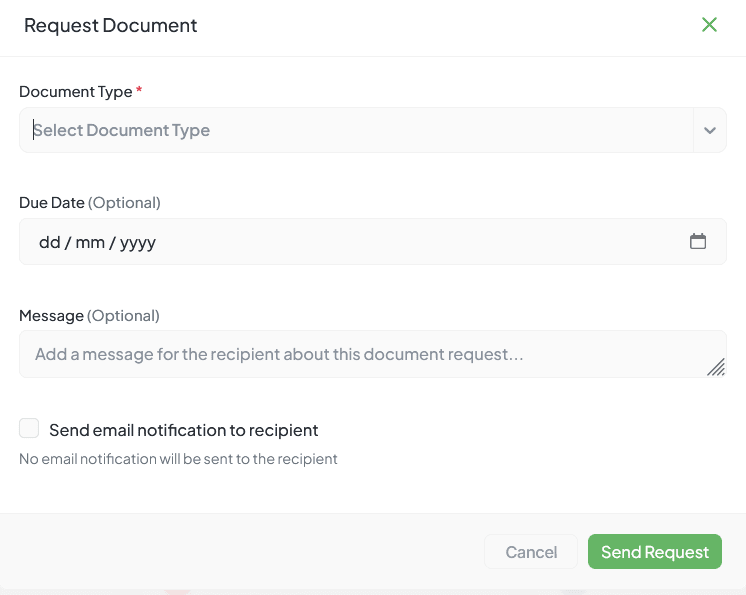Select the mm month segment
Image resolution: width=746 pixels, height=595 pixels.
click(90, 242)
